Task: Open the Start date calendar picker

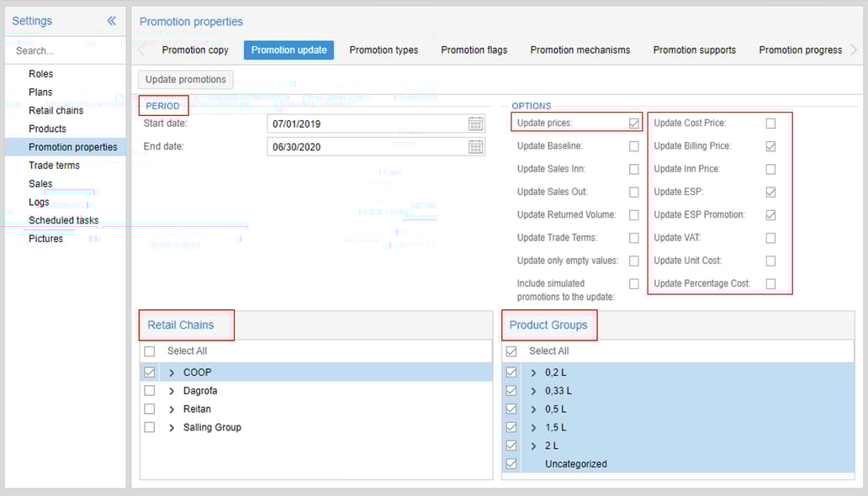Action: coord(476,124)
